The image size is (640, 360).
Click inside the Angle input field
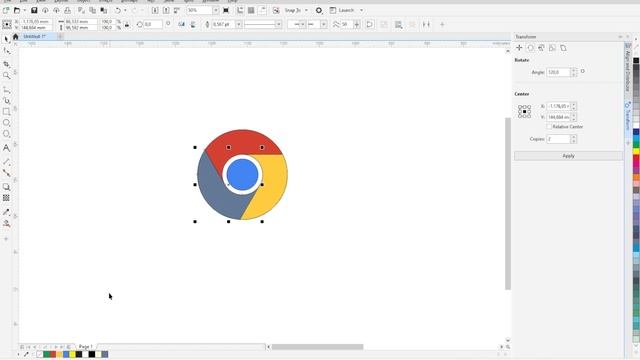(558, 72)
